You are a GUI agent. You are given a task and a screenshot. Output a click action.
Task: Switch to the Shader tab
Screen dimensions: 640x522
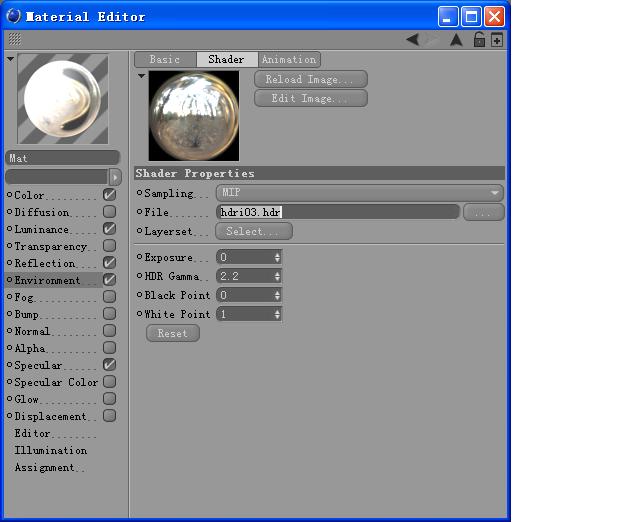pos(227,60)
